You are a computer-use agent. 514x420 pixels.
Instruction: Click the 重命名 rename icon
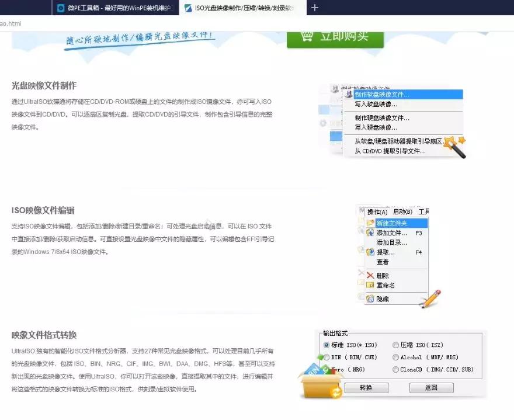pyautogui.click(x=369, y=283)
